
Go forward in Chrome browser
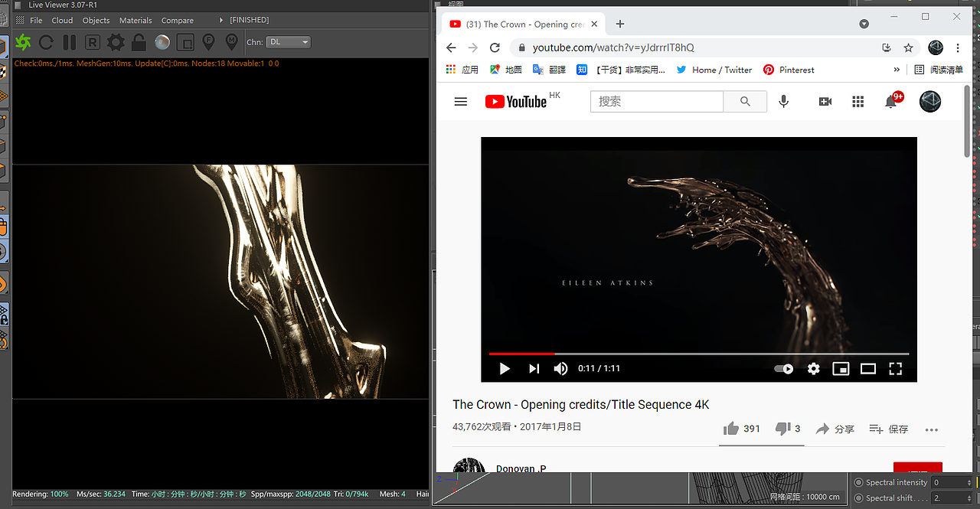point(472,47)
